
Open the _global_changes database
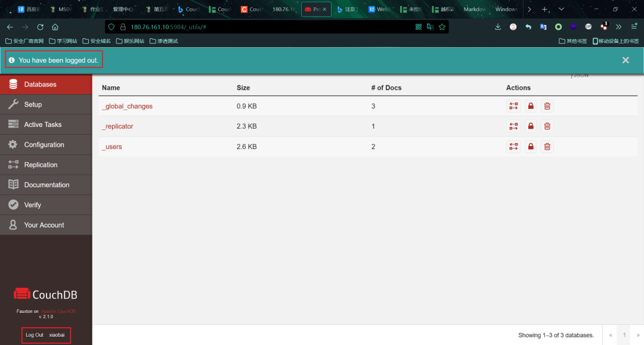coord(128,106)
